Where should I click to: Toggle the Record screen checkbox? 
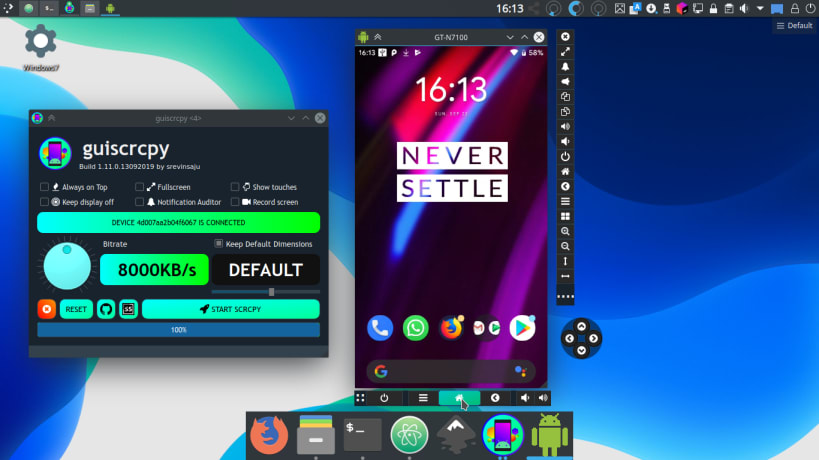(x=235, y=202)
